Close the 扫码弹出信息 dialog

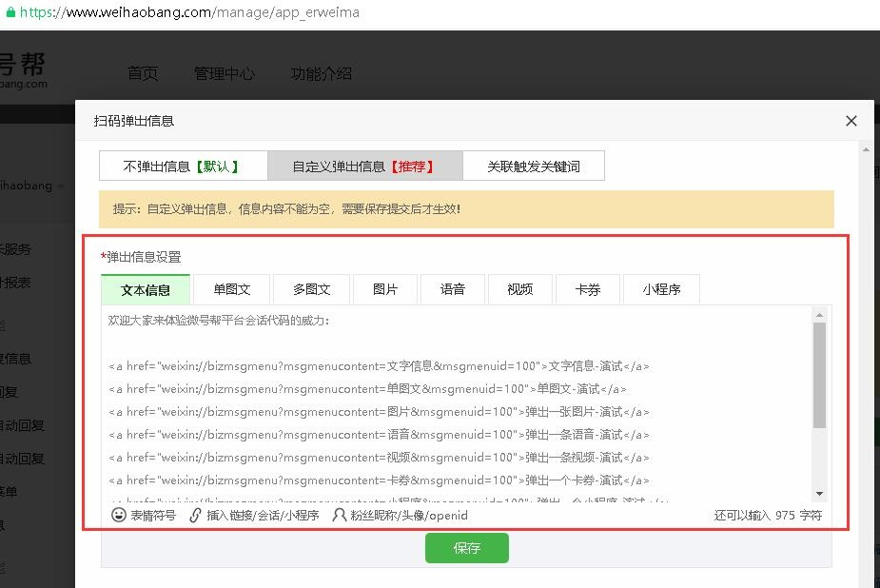pos(851,121)
